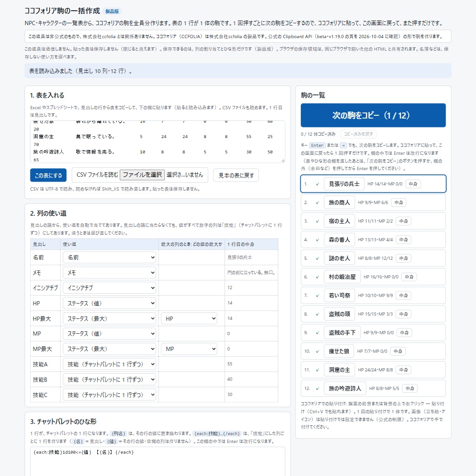Screen dimensions: 476x476
Task: Select the 村の鍛冶屋 piece name
Action: [x=342, y=277]
